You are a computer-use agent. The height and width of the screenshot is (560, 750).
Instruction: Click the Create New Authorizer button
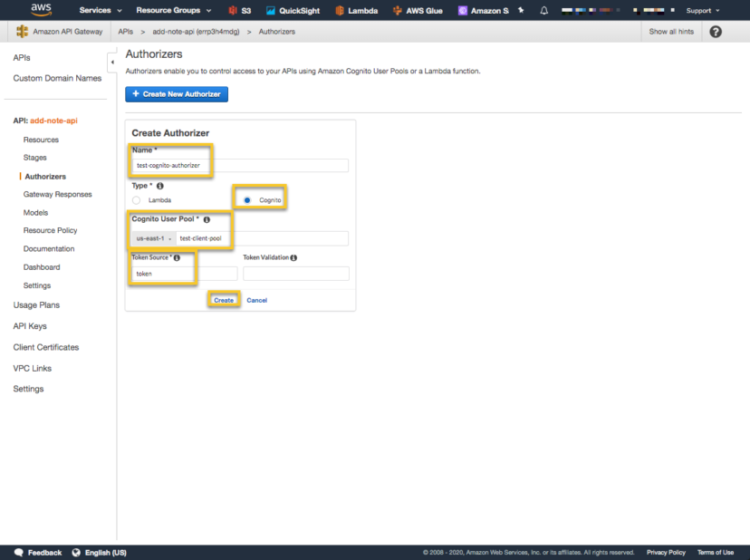[x=176, y=93]
